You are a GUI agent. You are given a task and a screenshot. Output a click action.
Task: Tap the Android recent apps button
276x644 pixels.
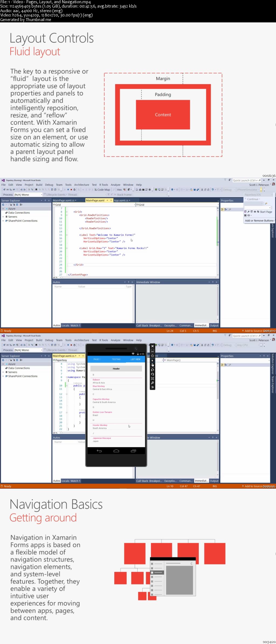pos(133,451)
